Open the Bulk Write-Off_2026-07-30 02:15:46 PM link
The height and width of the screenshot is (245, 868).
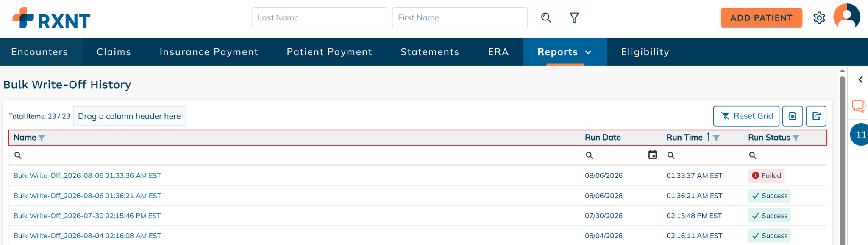[87, 216]
